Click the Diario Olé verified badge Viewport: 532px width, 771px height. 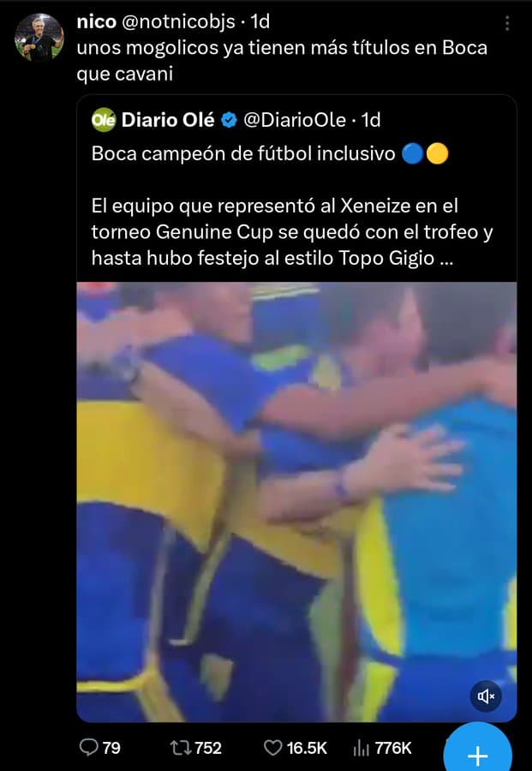[x=229, y=120]
